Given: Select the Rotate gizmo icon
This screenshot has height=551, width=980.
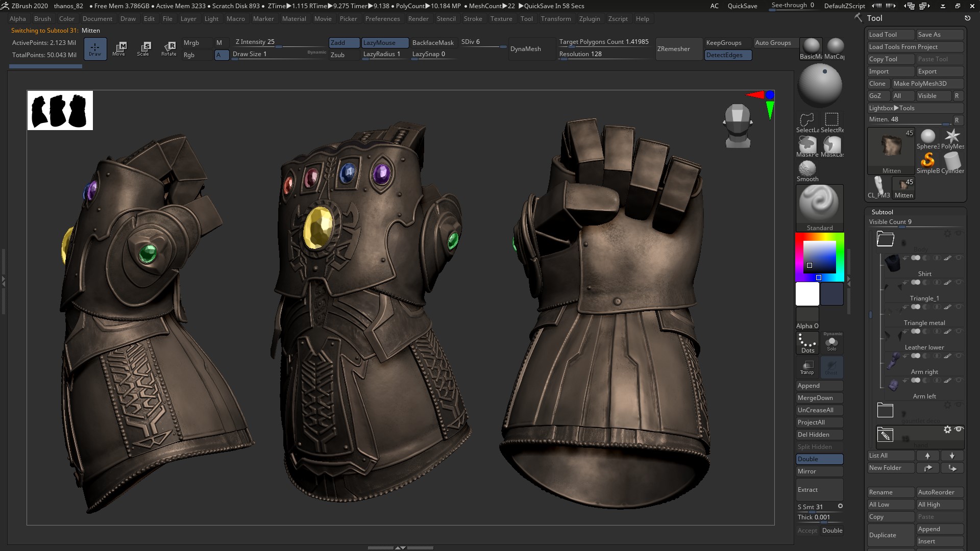Looking at the screenshot, I should [168, 48].
